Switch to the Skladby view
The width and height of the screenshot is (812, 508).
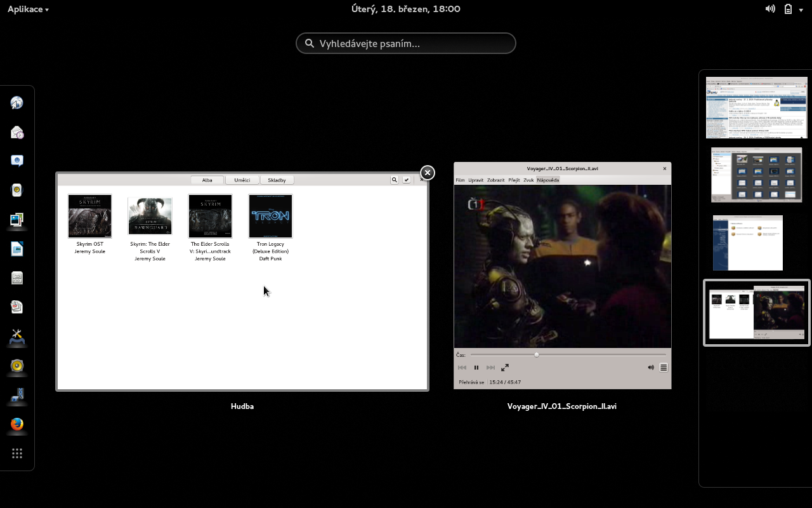click(x=277, y=180)
